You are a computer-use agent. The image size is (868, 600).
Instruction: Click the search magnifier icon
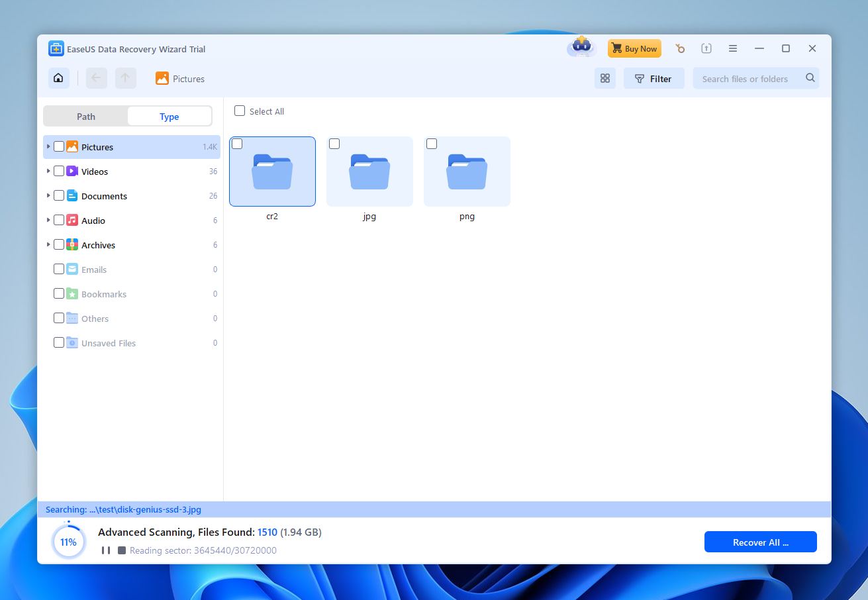(810, 78)
